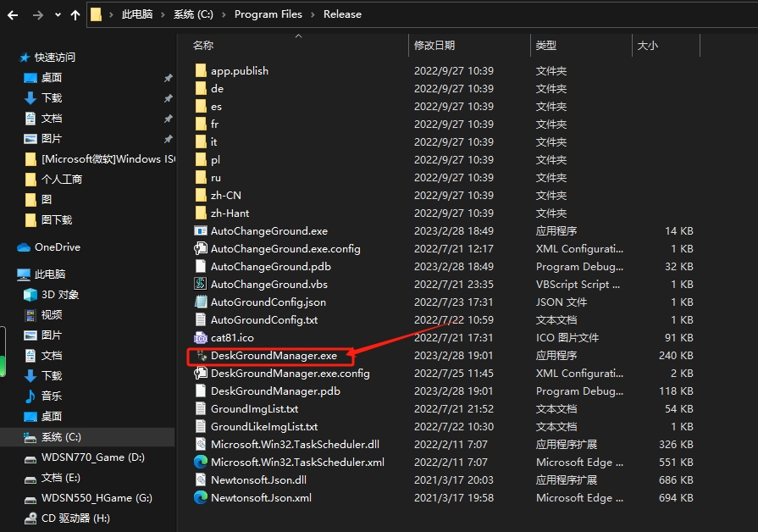This screenshot has height=532, width=758.
Task: Select AutoChangeGround.pdb file icon
Action: [201, 267]
